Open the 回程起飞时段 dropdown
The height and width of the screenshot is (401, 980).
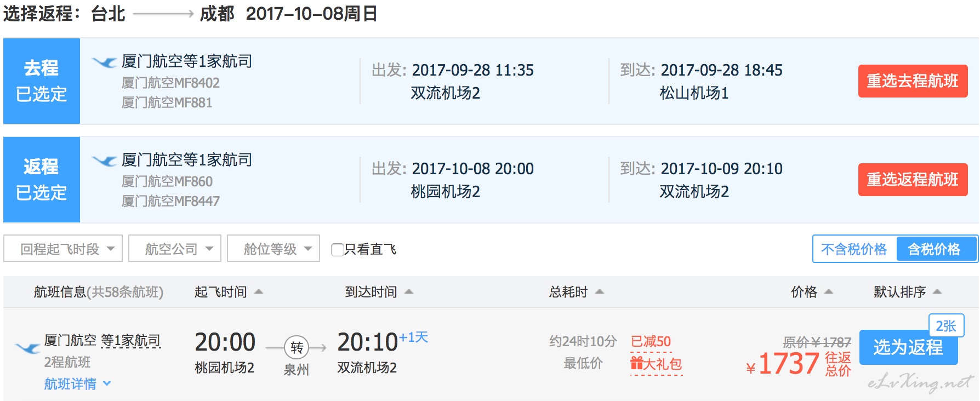[x=63, y=249]
